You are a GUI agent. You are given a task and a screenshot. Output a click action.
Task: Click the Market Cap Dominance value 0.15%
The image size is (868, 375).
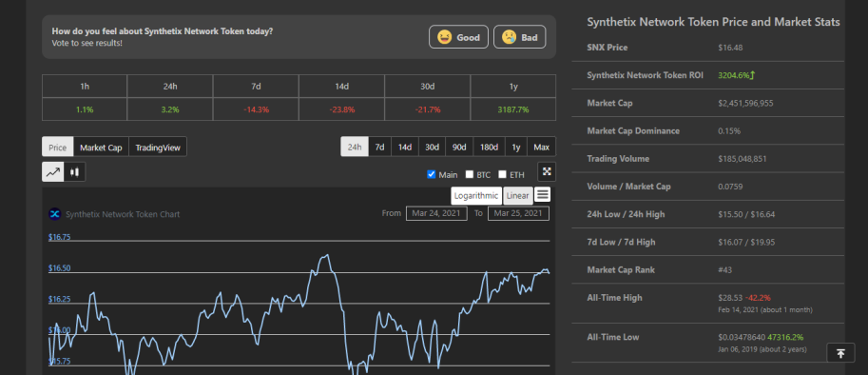point(729,131)
